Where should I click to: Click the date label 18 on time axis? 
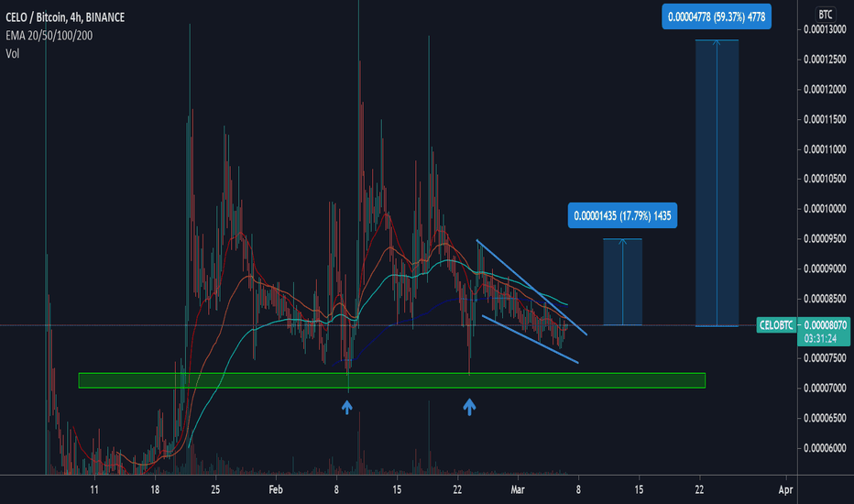(x=155, y=490)
